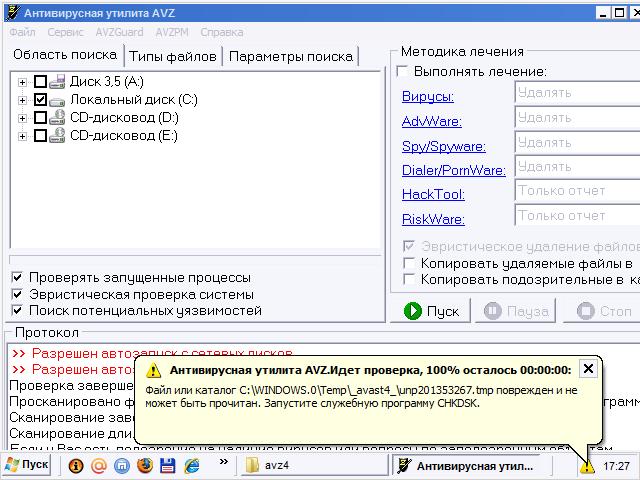Open the AVZGuard menu
Viewport: 640px width, 480px height.
pos(119,32)
